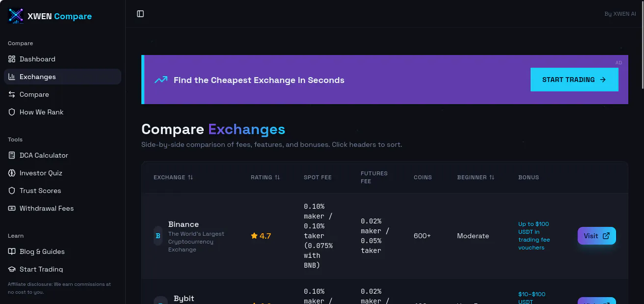The width and height of the screenshot is (644, 304).
Task: Click the Spot Fee column header
Action: point(318,177)
